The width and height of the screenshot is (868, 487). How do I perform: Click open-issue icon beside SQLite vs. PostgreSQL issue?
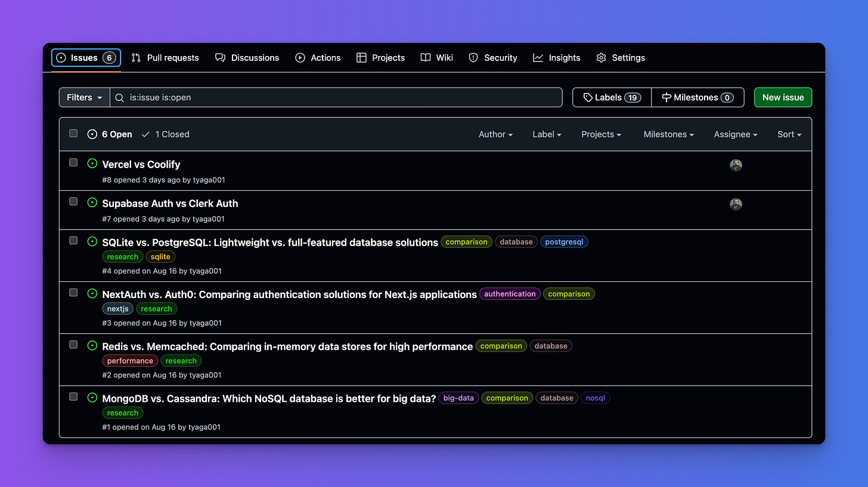click(x=92, y=241)
